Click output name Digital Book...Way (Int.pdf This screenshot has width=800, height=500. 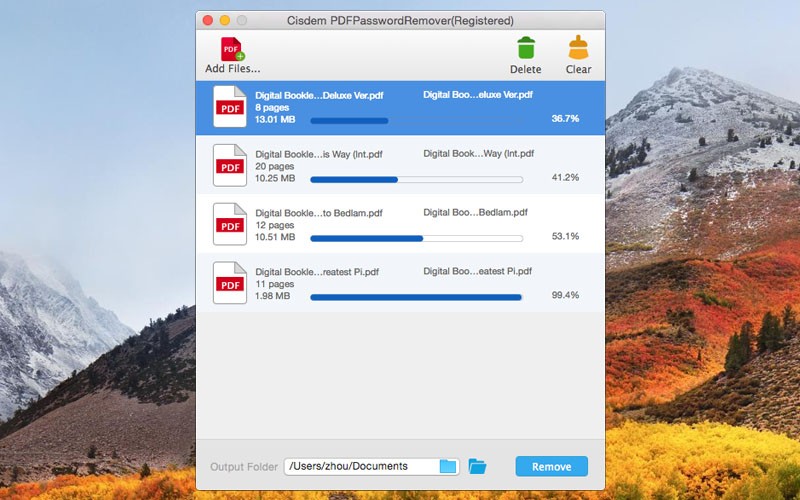[x=479, y=154]
